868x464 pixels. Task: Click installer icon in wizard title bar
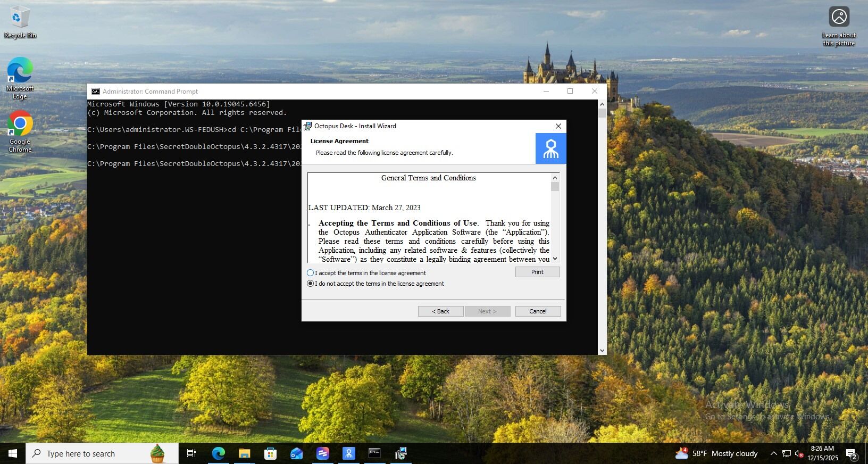(307, 126)
